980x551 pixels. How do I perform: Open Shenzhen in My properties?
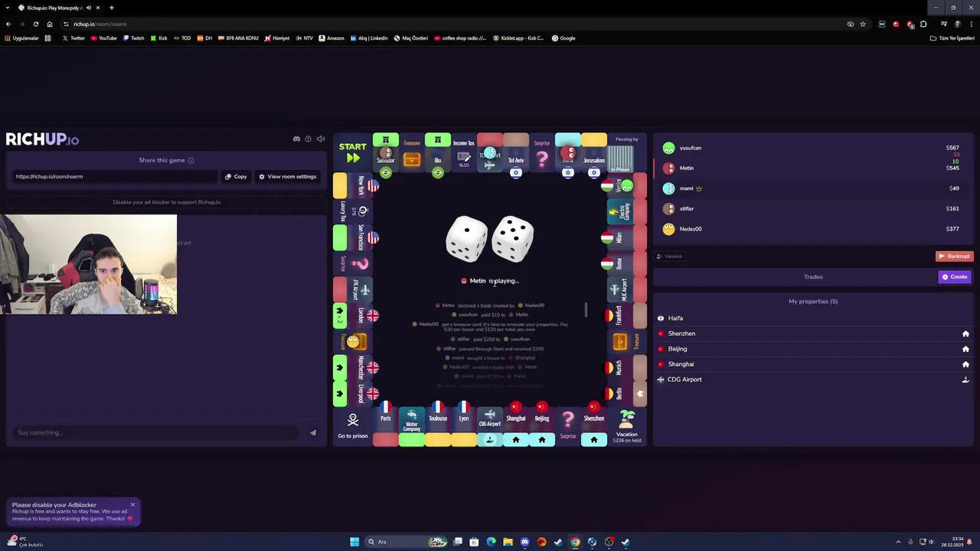[x=813, y=334]
